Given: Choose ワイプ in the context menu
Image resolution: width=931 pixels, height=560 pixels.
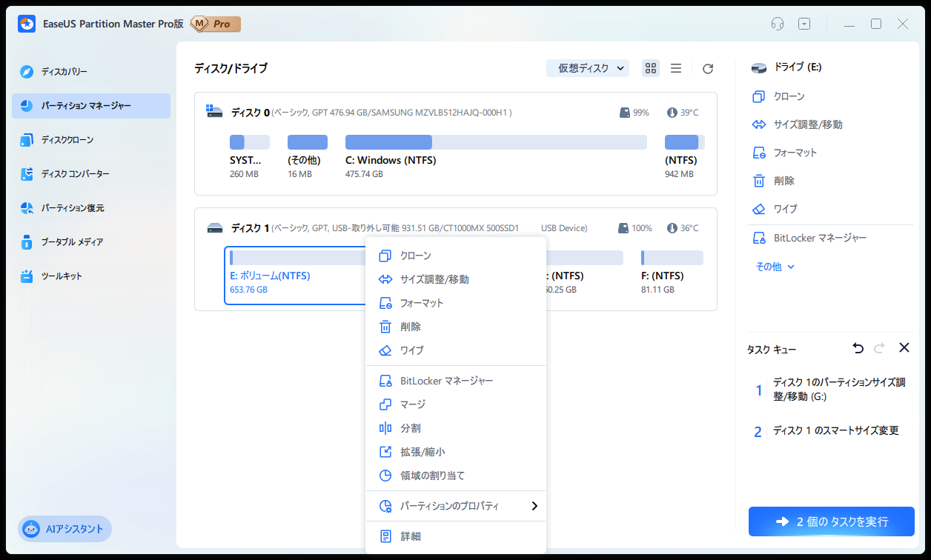Looking at the screenshot, I should tap(456, 350).
